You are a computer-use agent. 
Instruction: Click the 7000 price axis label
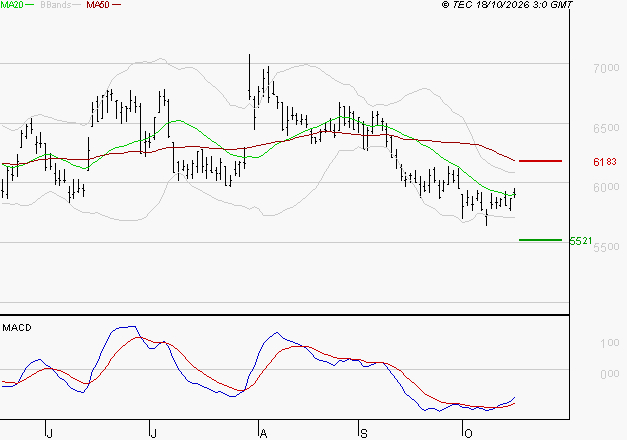(606, 68)
